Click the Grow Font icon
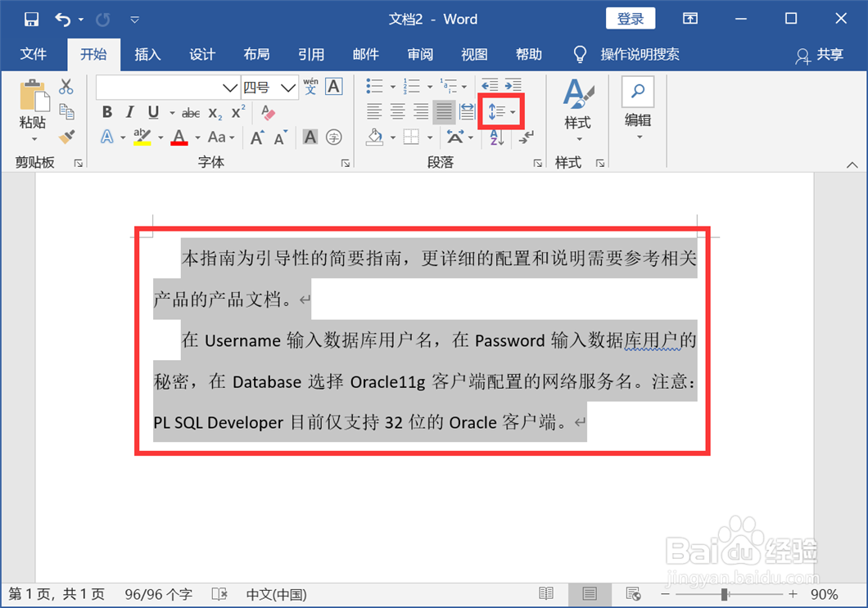Image resolution: width=868 pixels, height=608 pixels. pyautogui.click(x=257, y=137)
